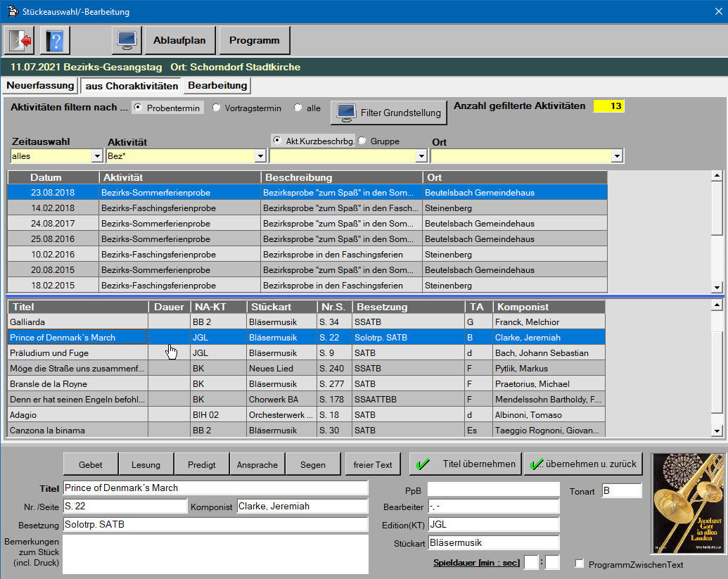Click the exit door icon in toolbar
This screenshot has width=728, height=579.
tap(19, 41)
